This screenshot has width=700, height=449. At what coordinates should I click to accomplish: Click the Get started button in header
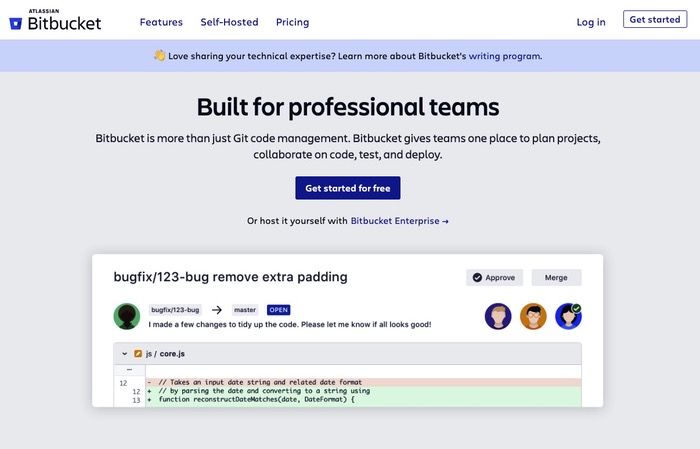point(655,20)
